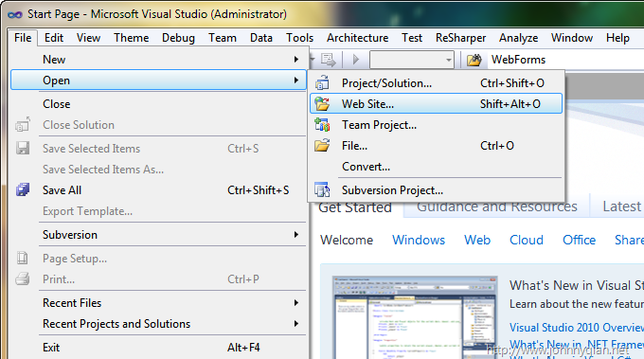Click the printer icon beside Print...
Screen dimensions: 644x359
point(22,278)
